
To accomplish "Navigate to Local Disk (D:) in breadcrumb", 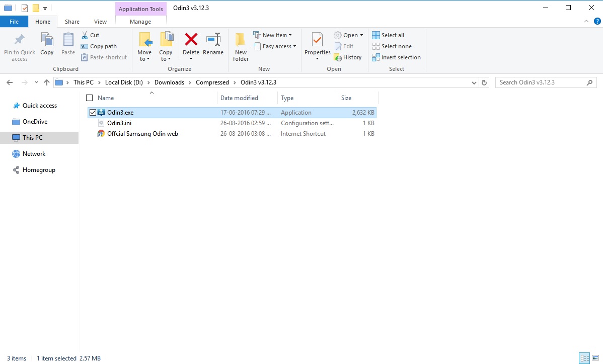I will point(124,82).
